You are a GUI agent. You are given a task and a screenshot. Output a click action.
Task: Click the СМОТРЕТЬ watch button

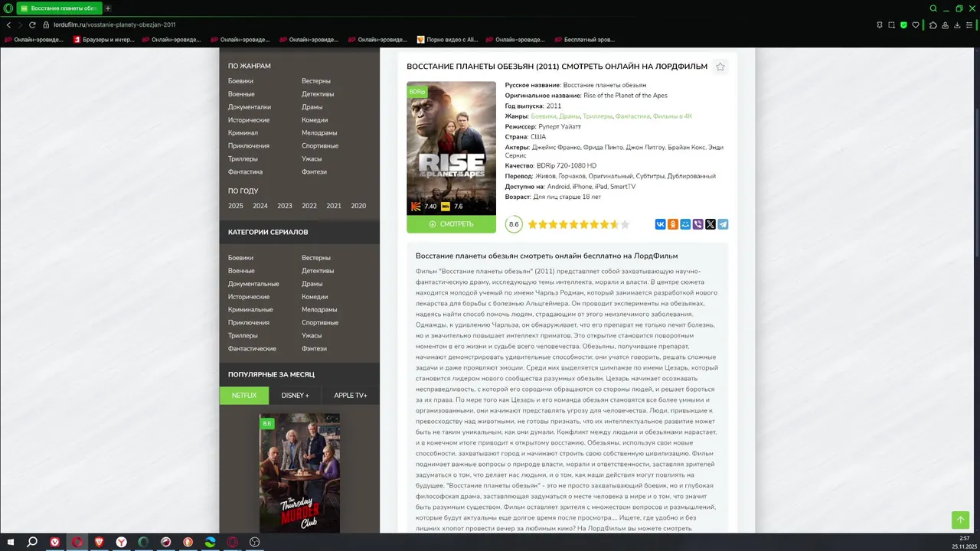451,224
